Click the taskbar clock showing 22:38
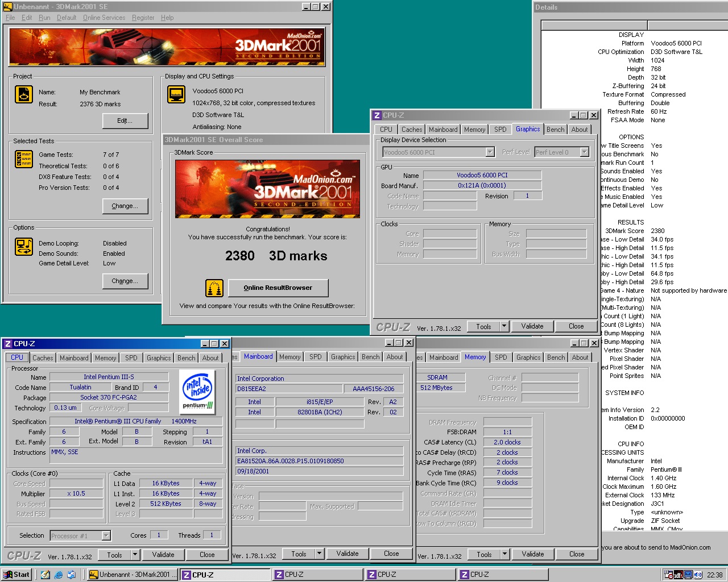This screenshot has width=728, height=582. pos(714,575)
